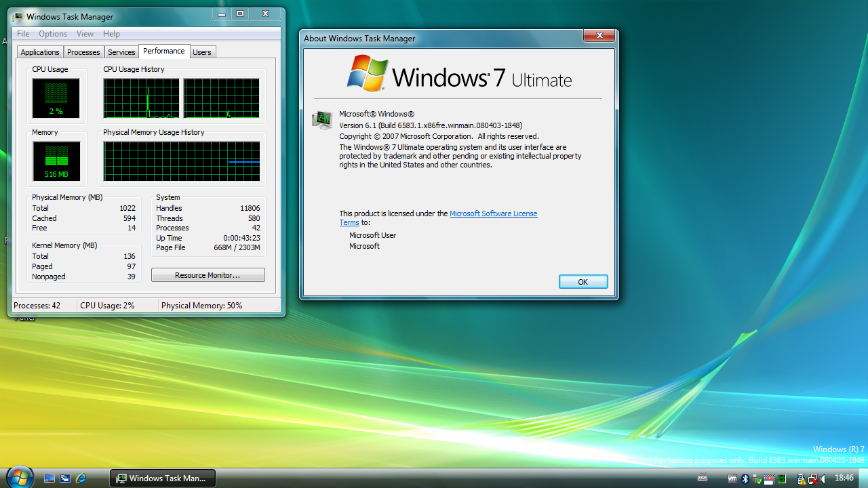Click the Page File value 668M / 2303M

[237, 247]
